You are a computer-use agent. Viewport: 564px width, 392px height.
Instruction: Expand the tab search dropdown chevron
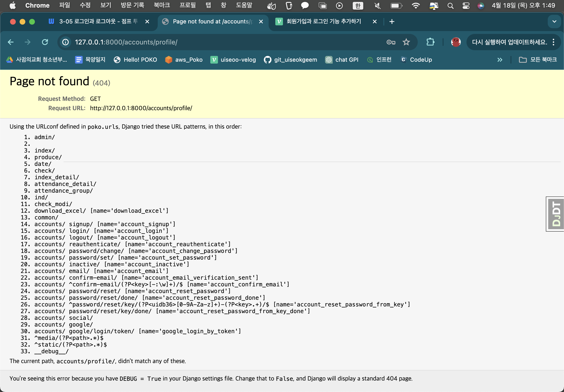point(554,22)
